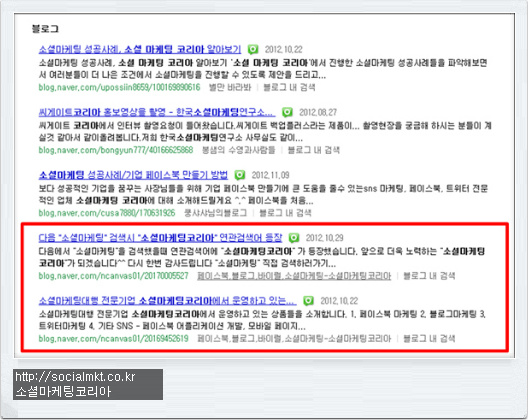
Task: Click '블로그 내 검색' next to 봉샘의 수영과사람들
Action: click(x=314, y=150)
